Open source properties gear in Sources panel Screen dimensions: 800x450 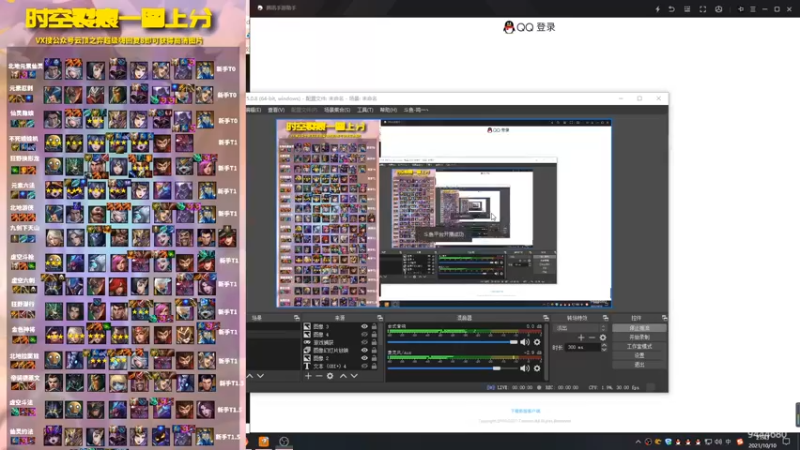pyautogui.click(x=330, y=376)
